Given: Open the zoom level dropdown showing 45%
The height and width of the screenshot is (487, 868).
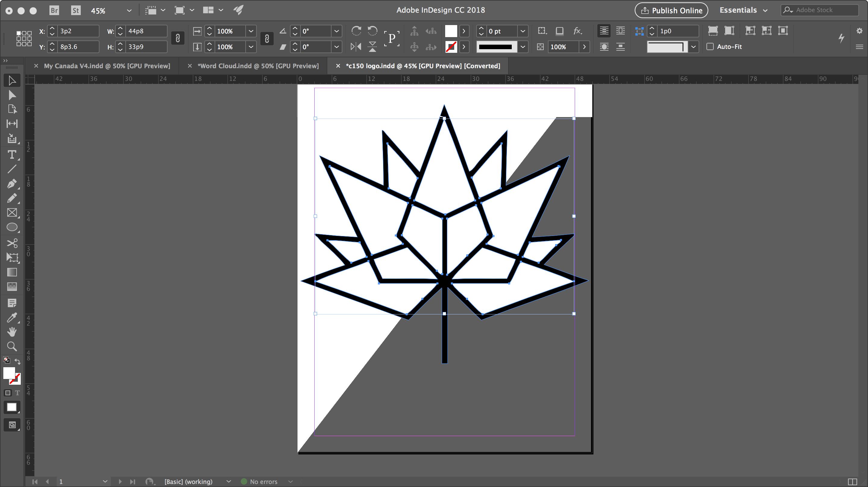Looking at the screenshot, I should 129,11.
